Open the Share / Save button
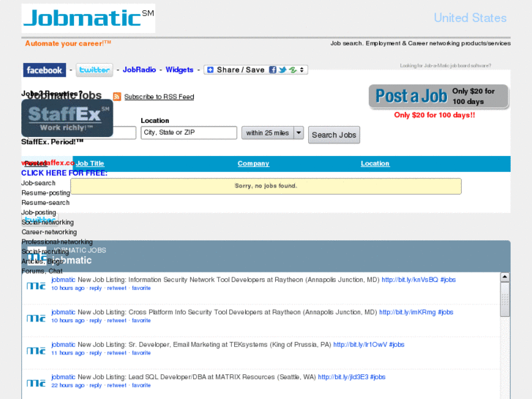The image size is (532, 399). pyautogui.click(x=255, y=70)
